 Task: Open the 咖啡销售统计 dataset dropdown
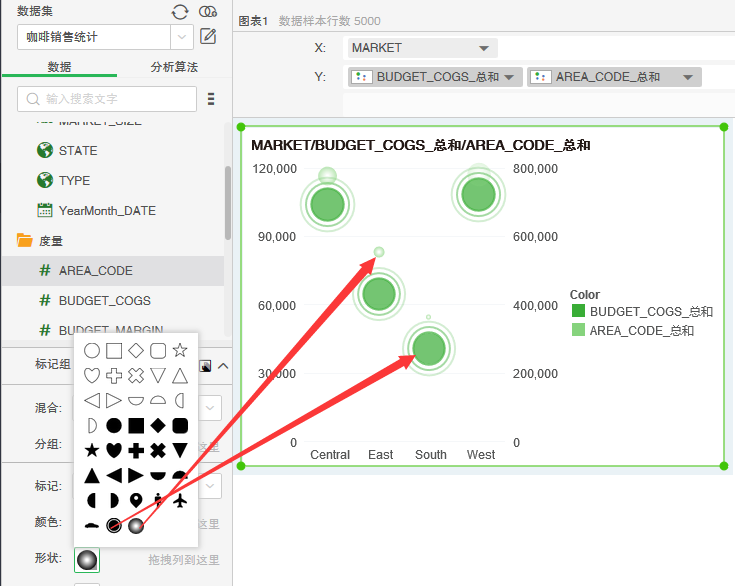182,37
